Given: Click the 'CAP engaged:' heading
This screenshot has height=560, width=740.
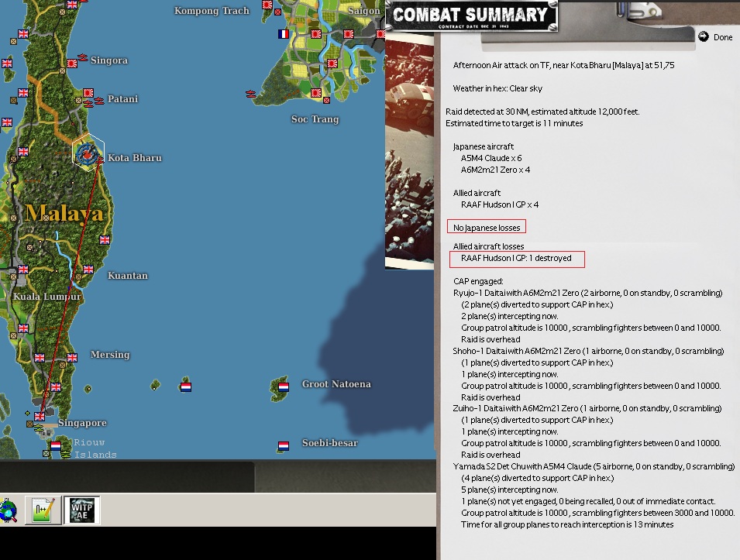Looking at the screenshot, I should 478,281.
